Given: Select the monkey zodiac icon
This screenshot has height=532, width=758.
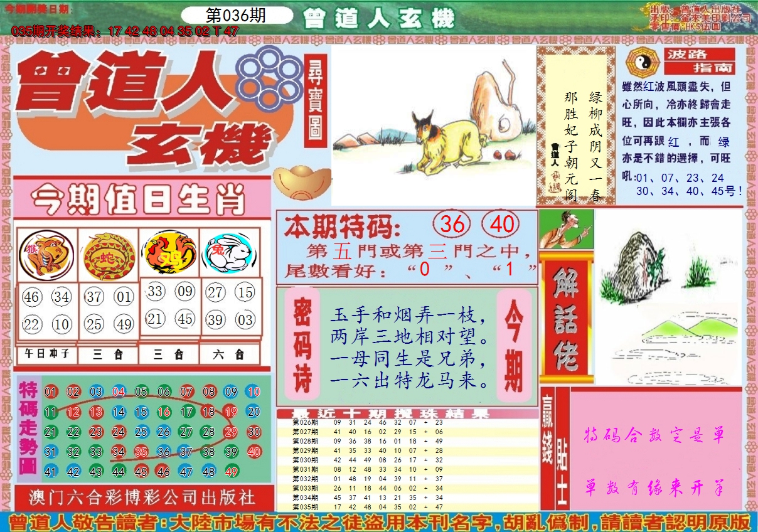Looking at the screenshot, I should (x=47, y=255).
